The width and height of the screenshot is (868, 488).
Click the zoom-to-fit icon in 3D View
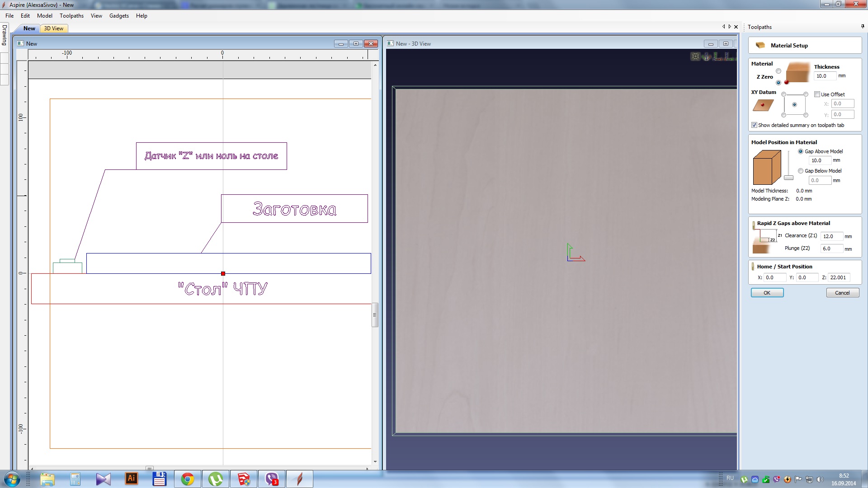pos(695,56)
